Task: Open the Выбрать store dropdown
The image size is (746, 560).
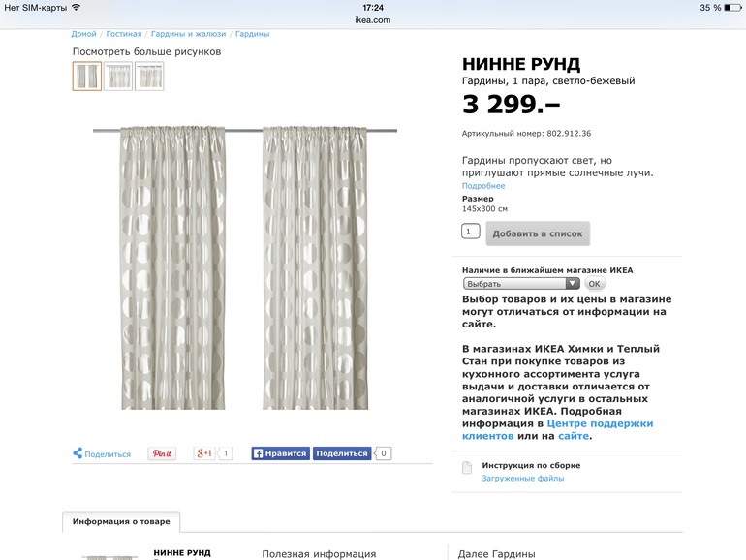Action: [x=521, y=284]
